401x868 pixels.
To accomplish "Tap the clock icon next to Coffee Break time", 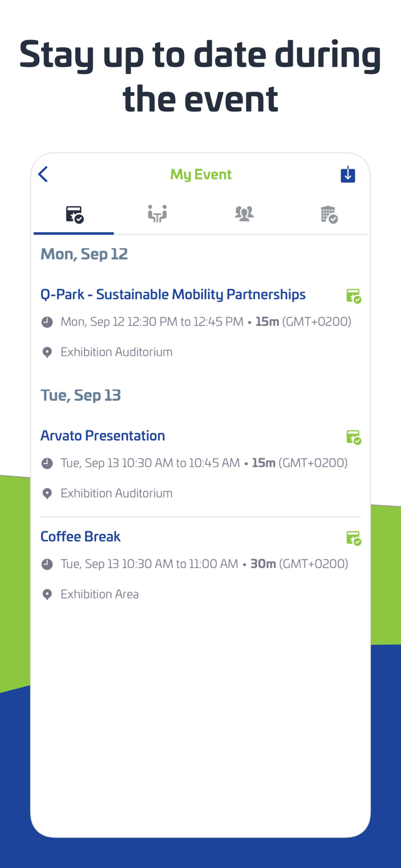I will [x=47, y=564].
